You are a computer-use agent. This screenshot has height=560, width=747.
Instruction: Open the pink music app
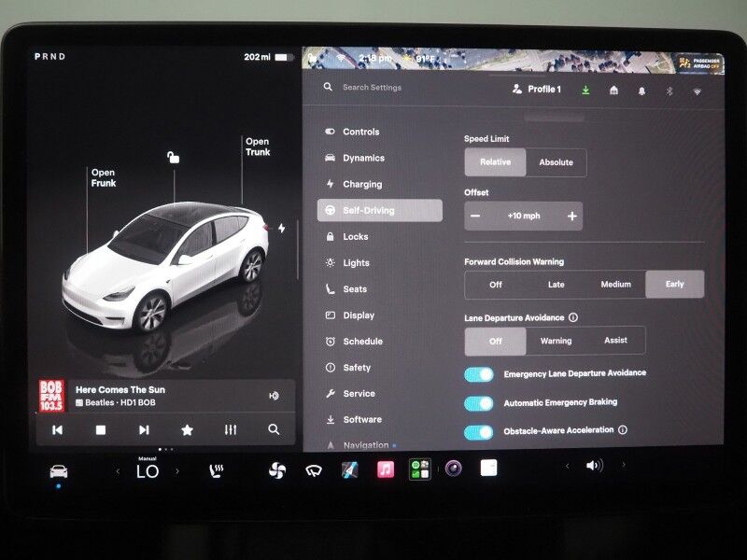click(386, 469)
